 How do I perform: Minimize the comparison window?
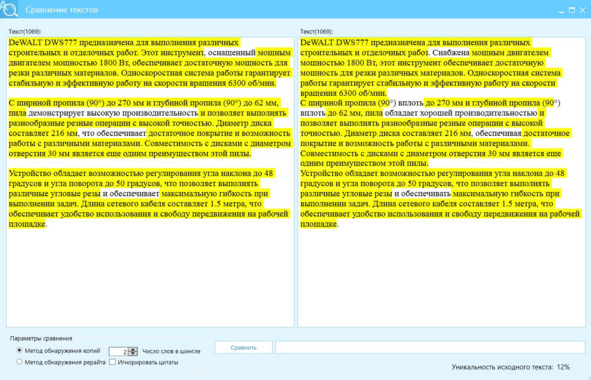pyautogui.click(x=561, y=11)
